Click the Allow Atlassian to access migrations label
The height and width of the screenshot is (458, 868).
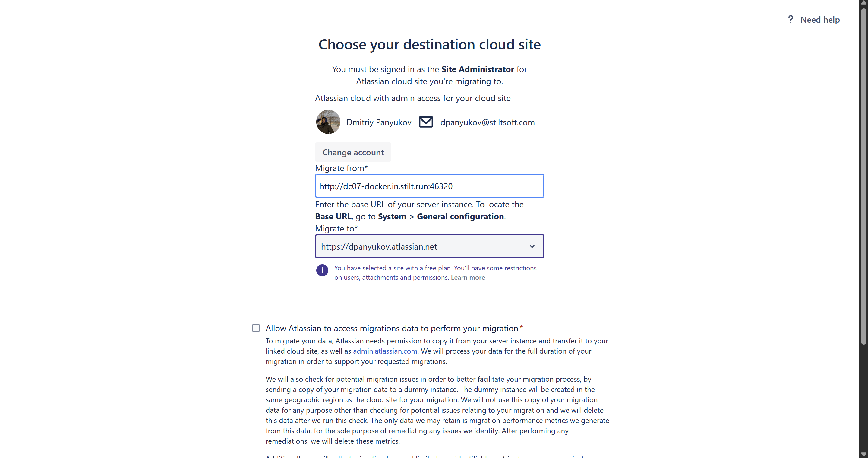(x=392, y=328)
